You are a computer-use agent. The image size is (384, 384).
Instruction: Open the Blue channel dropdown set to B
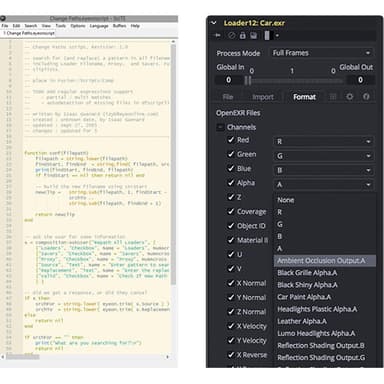click(x=323, y=170)
